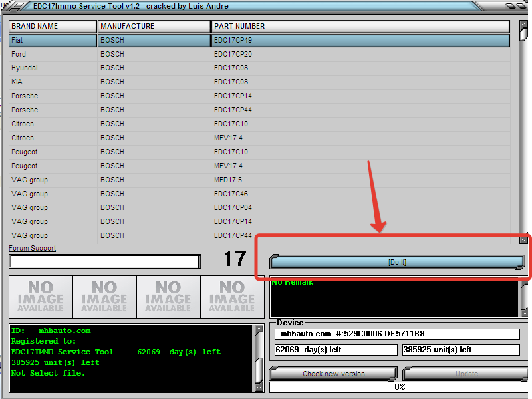
Task: Click the ECU list scrollbar down arrow
Action: 523,240
